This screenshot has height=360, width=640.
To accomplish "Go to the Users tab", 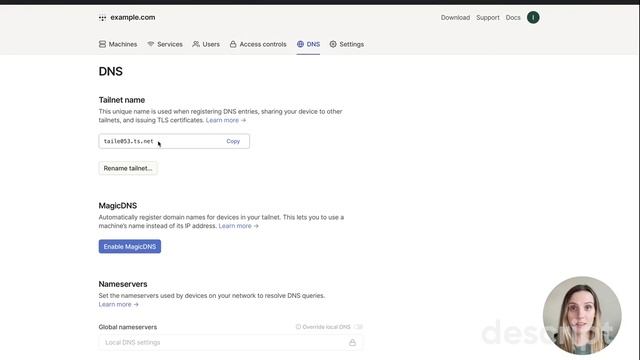I will [x=206, y=44].
